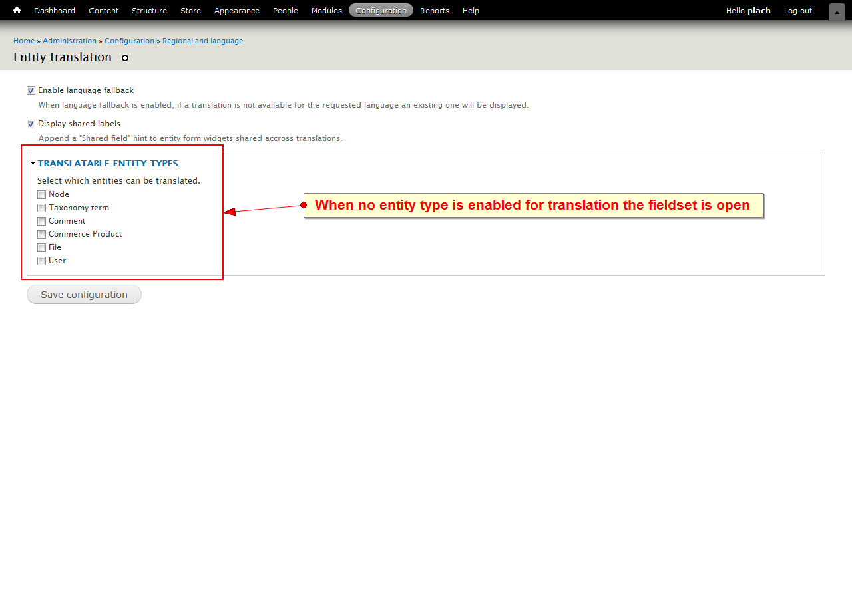Click the Home icon in admin toolbar
This screenshot has width=852, height=616.
(17, 10)
